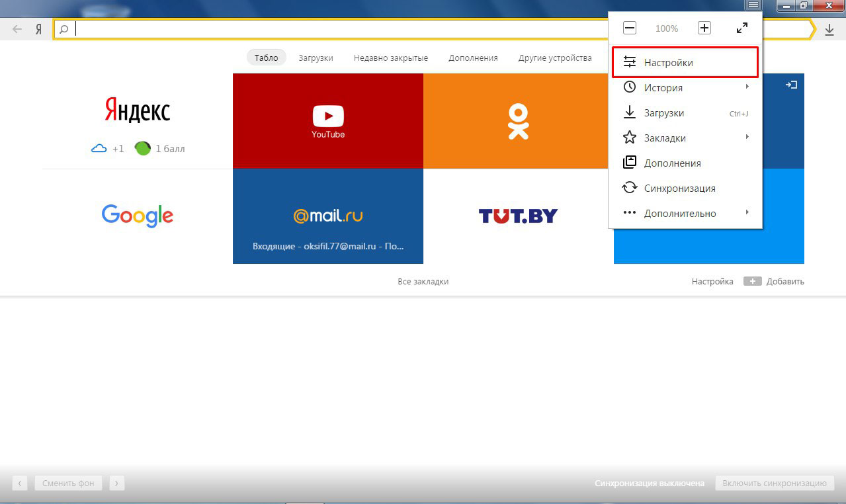Click the Включить синхронизацию button
The width and height of the screenshot is (846, 504).
(x=774, y=483)
